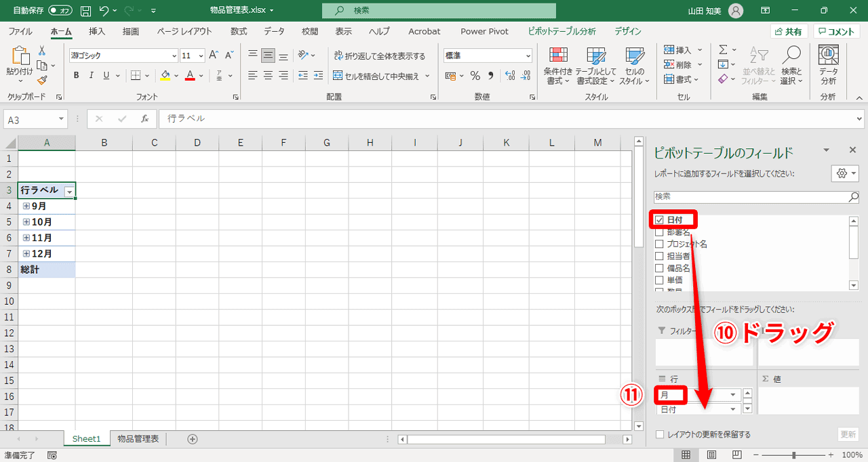Click the fill color bucket button
The height and width of the screenshot is (462, 868).
pos(165,75)
